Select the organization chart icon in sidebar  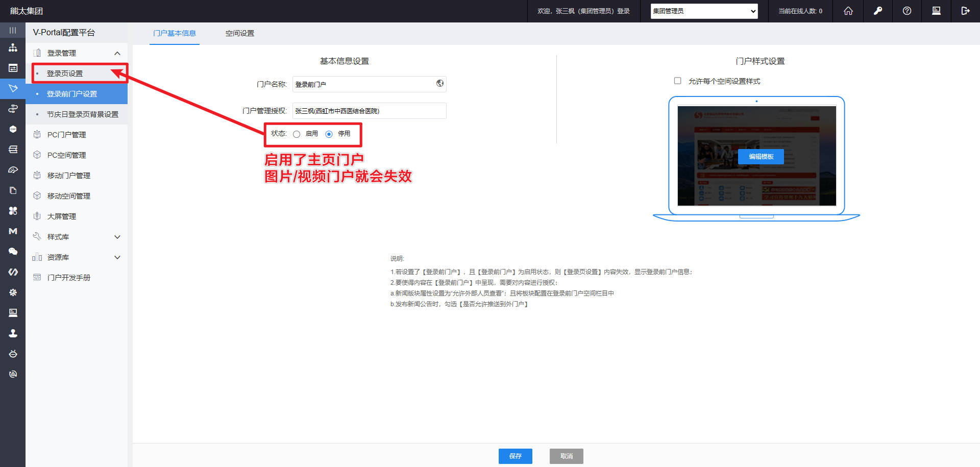pos(13,47)
